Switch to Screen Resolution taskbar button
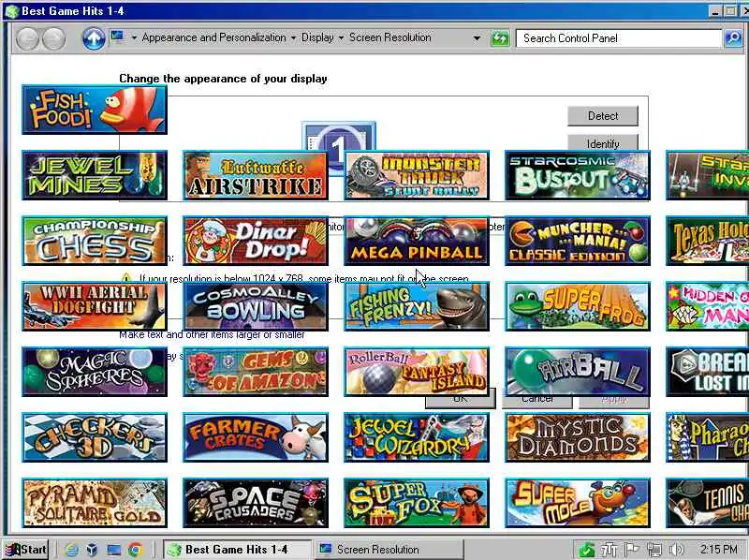The height and width of the screenshot is (560, 749). click(388, 550)
